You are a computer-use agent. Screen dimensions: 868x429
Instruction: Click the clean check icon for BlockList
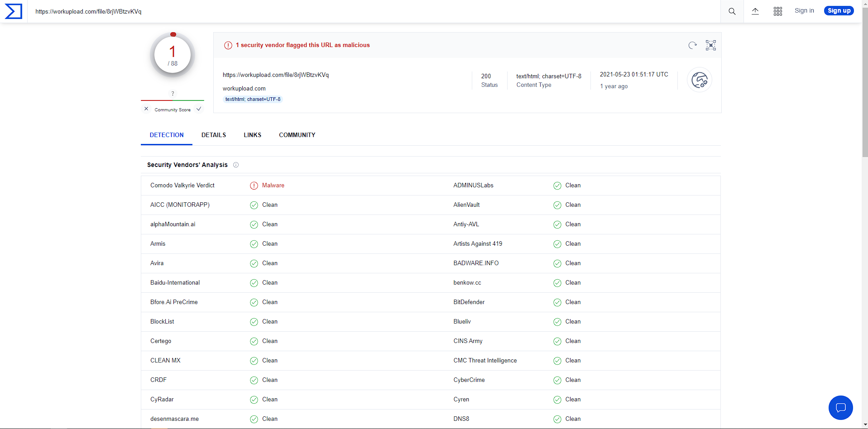(254, 322)
